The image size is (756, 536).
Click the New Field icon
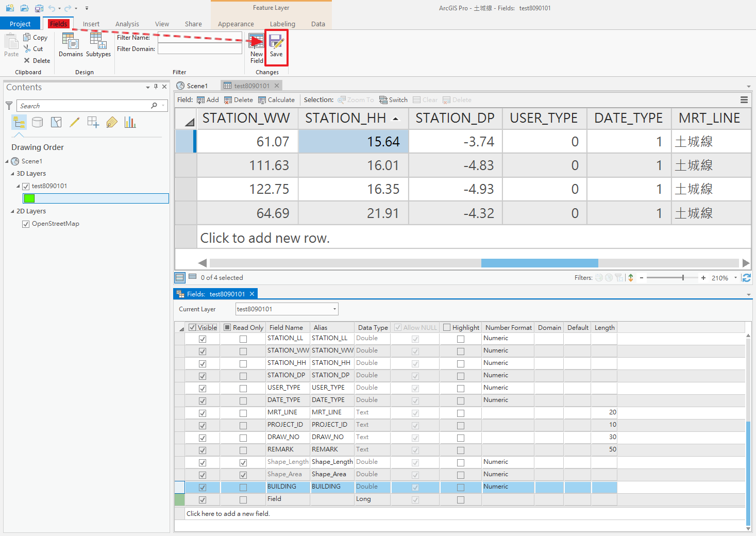tap(257, 48)
